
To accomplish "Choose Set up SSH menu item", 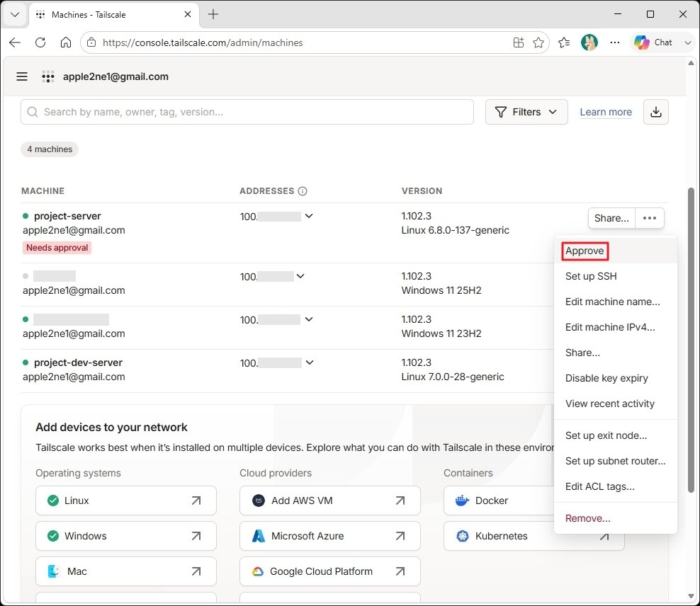I will (x=616, y=276).
